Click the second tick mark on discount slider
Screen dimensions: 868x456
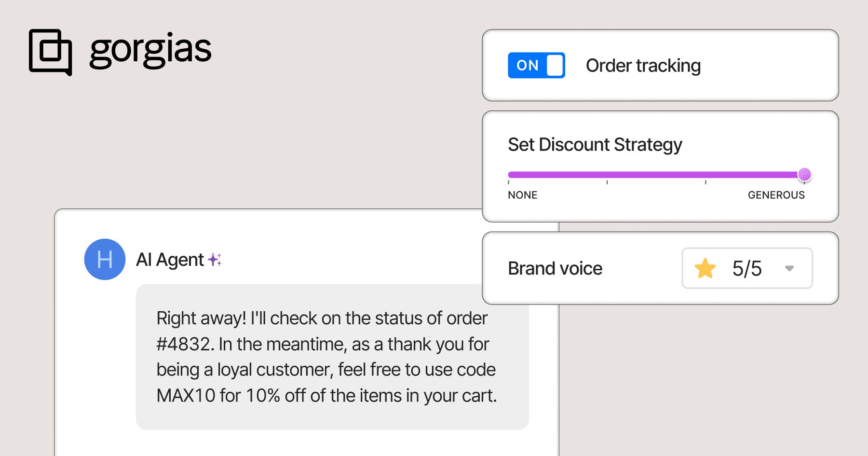607,182
